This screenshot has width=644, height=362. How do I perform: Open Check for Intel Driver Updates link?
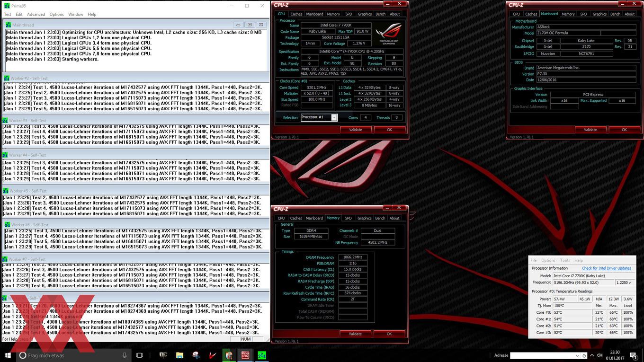(607, 268)
